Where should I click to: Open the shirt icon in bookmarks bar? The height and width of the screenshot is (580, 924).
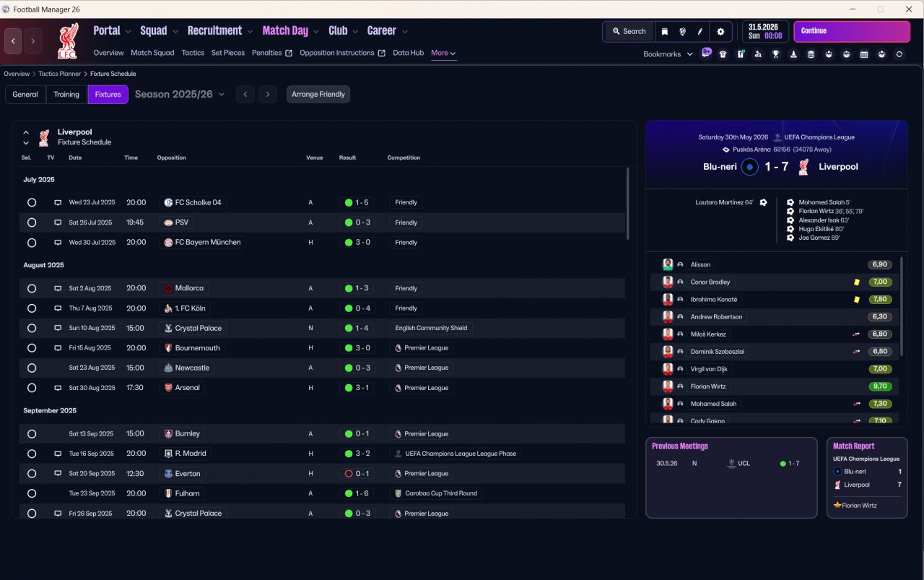tap(723, 54)
